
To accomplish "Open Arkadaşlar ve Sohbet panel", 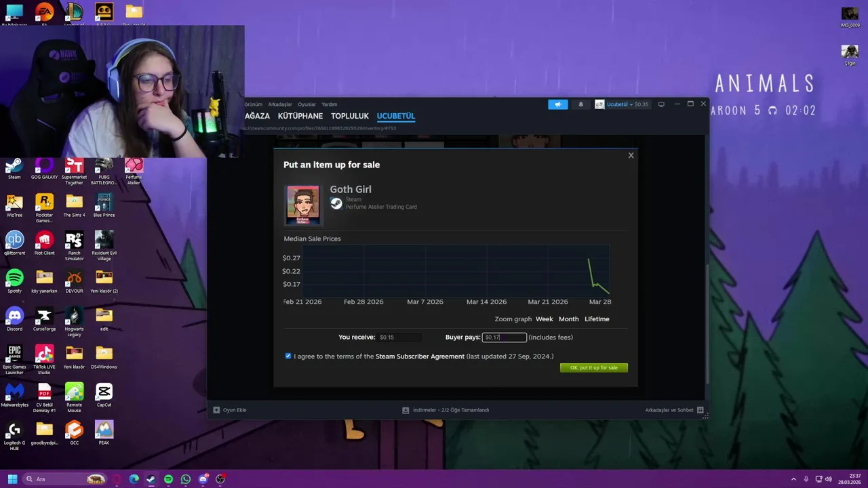I will point(675,410).
